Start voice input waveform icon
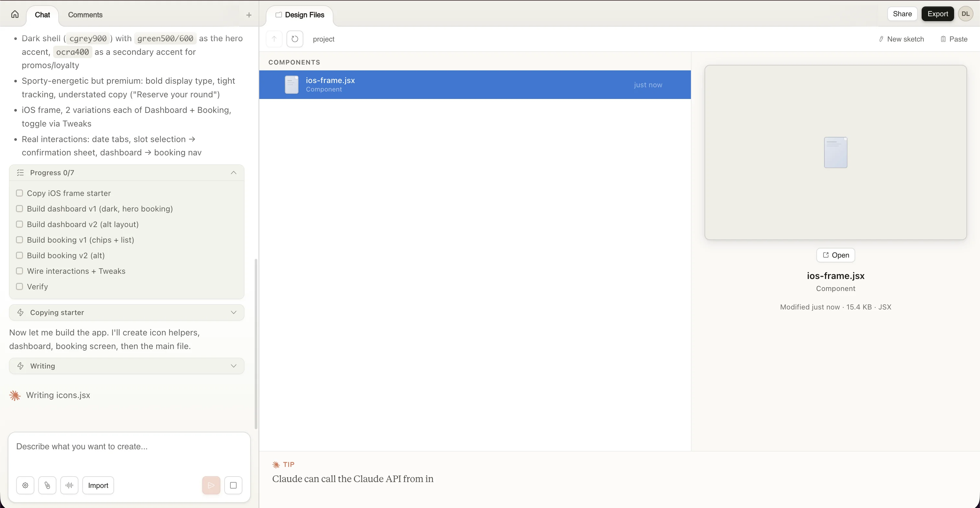 tap(69, 485)
